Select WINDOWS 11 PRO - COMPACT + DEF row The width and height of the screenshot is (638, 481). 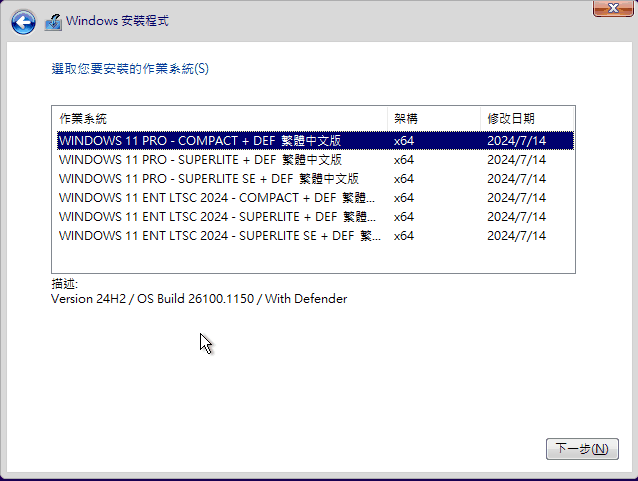(x=315, y=141)
